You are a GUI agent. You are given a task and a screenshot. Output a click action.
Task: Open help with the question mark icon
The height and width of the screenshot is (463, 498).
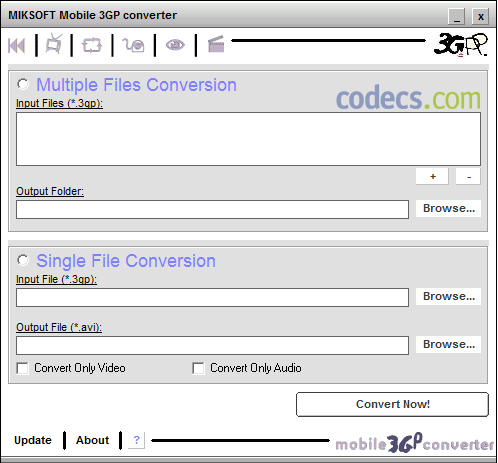pyautogui.click(x=137, y=440)
